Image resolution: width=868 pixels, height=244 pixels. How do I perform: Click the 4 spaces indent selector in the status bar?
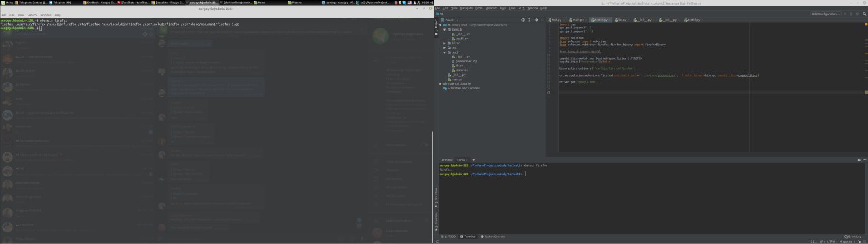tap(846, 241)
